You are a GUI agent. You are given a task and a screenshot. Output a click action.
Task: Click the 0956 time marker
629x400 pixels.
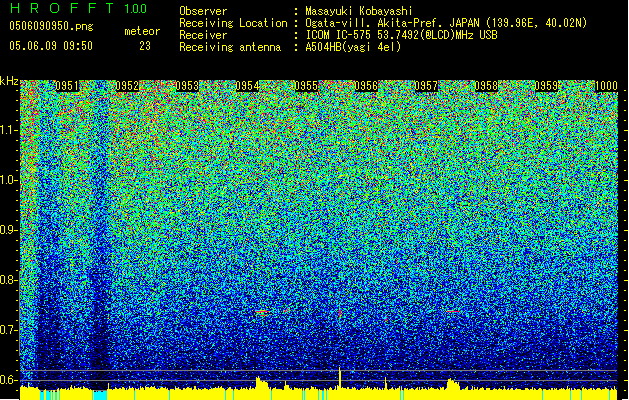pos(366,86)
